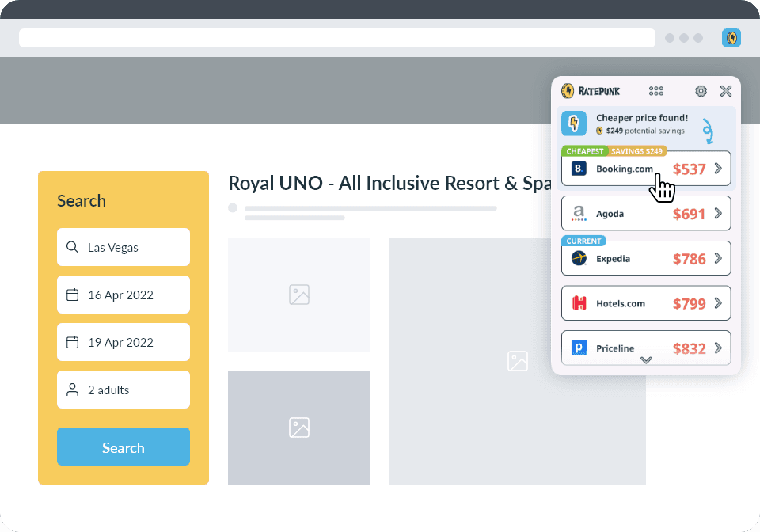This screenshot has height=532, width=760.
Task: Open the Expedia $786 offer chevron
Action: coord(718,258)
